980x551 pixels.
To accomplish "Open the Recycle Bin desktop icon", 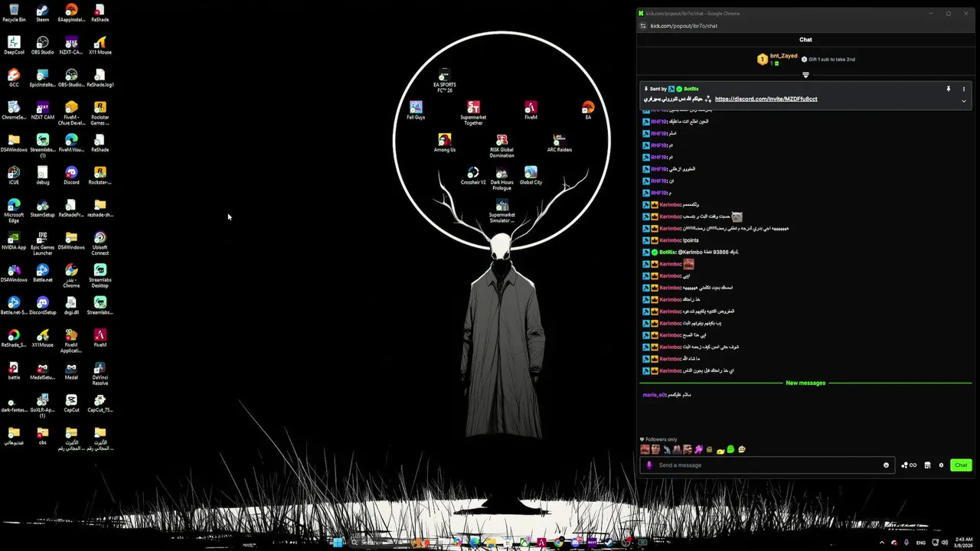I will point(14,13).
